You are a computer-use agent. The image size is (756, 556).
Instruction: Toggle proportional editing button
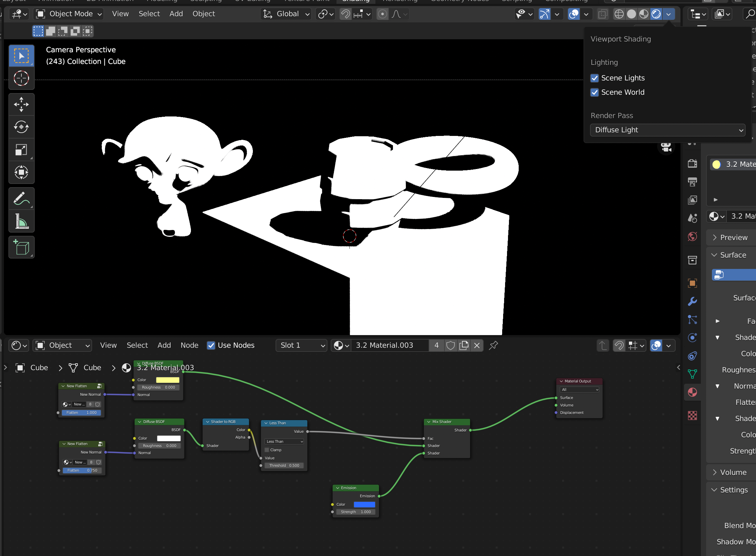pyautogui.click(x=382, y=14)
